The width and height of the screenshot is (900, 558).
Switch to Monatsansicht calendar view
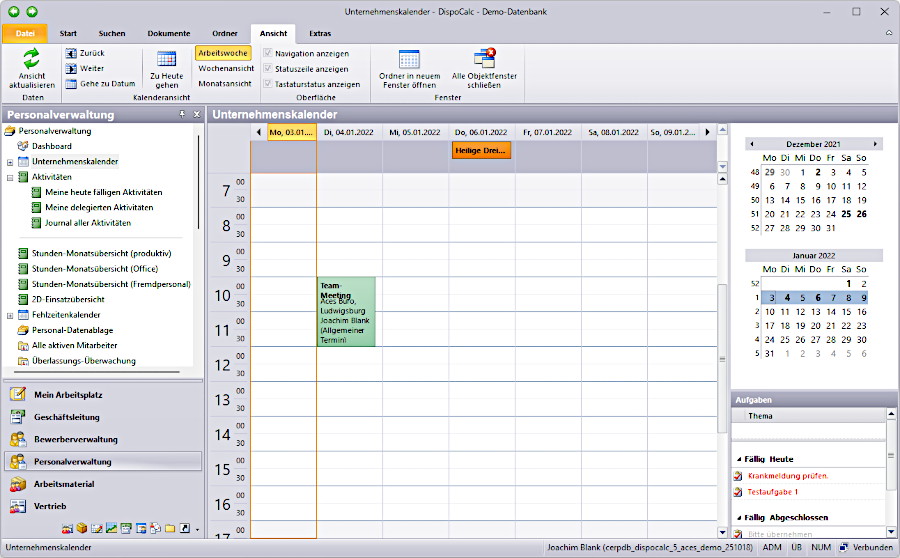tap(224, 84)
